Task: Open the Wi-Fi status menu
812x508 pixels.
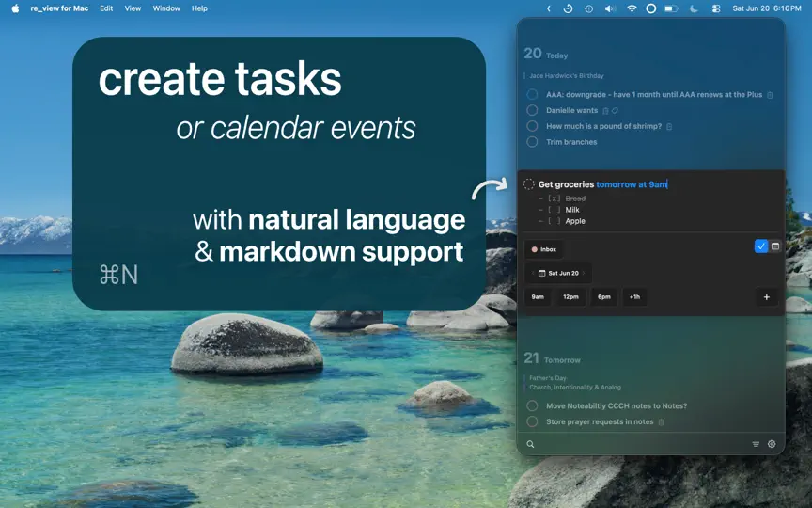Action: tap(632, 8)
